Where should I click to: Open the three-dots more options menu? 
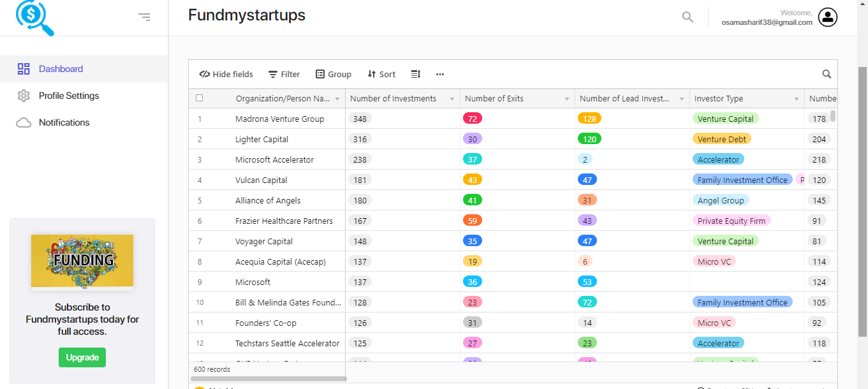click(x=440, y=74)
